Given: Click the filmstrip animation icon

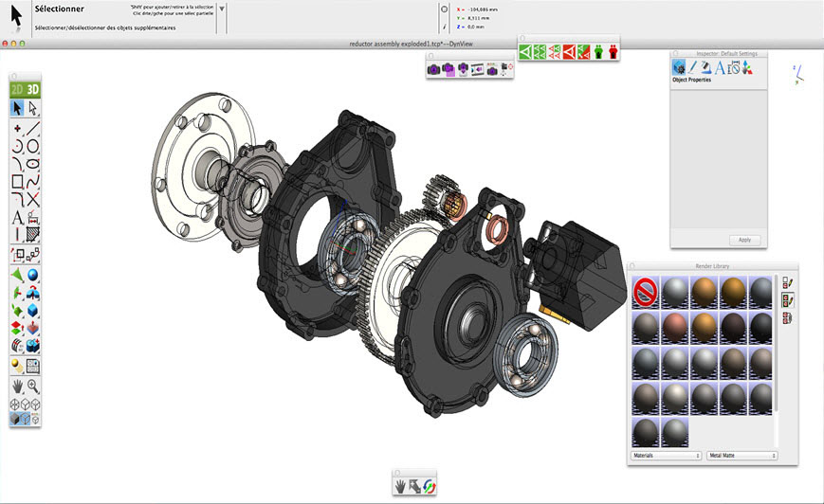Looking at the screenshot, I should 477,69.
